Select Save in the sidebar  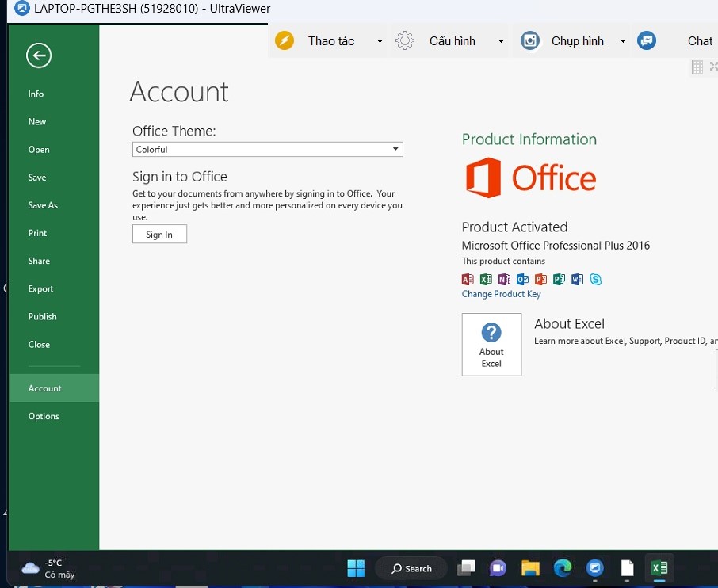[x=37, y=178]
